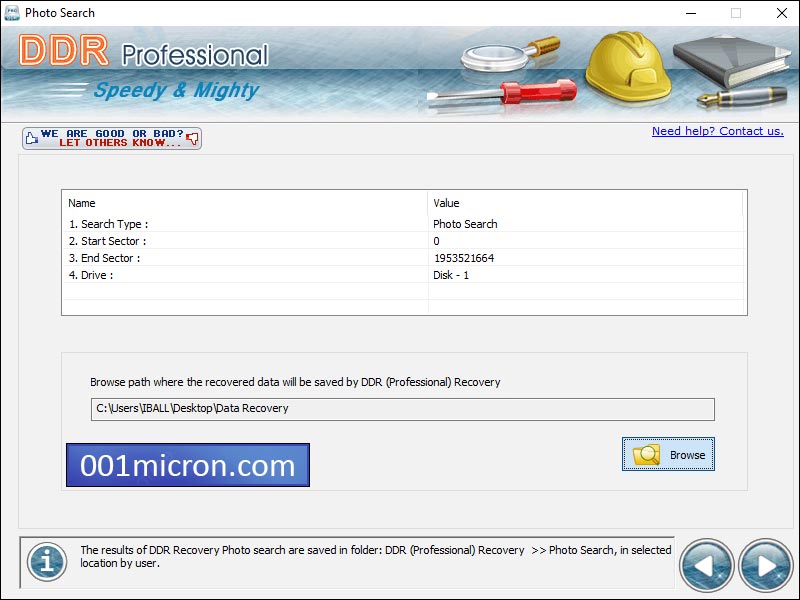Viewport: 800px width, 600px height.
Task: Click the yellow hard hat icon
Action: [x=626, y=67]
